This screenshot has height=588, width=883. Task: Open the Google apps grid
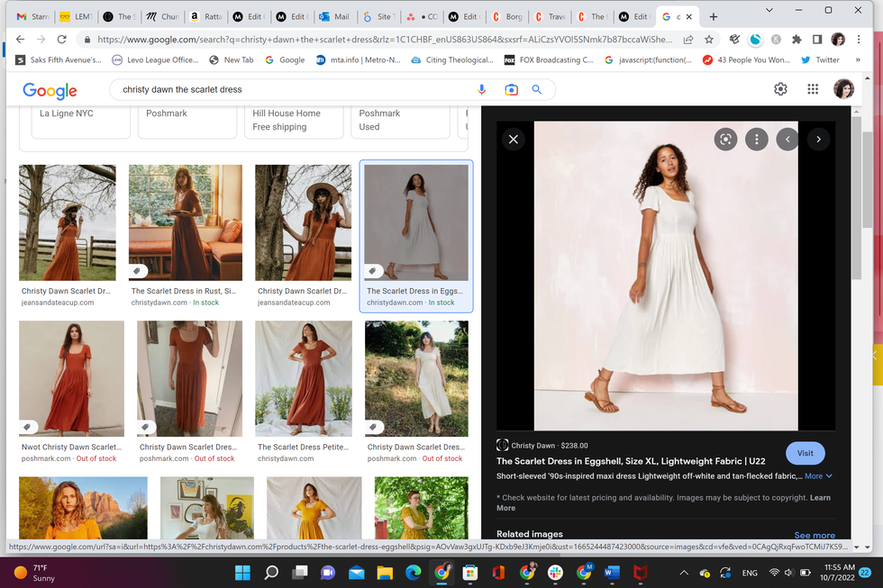tap(813, 89)
